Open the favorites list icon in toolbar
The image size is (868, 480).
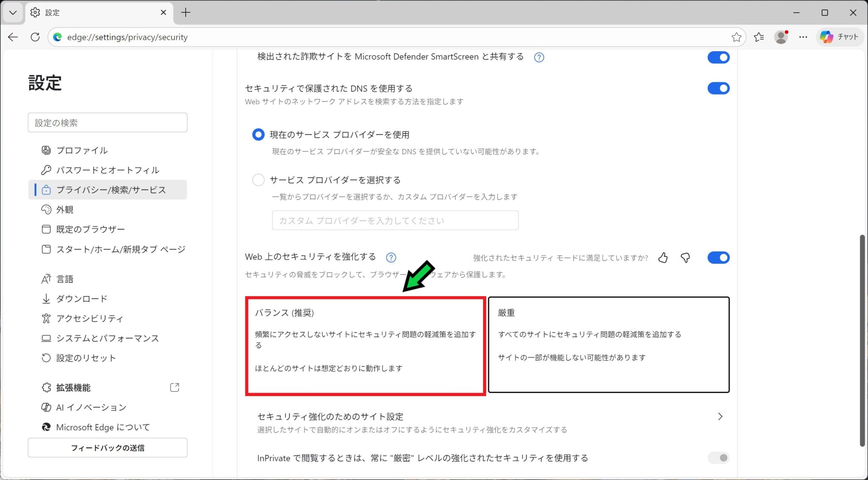759,37
